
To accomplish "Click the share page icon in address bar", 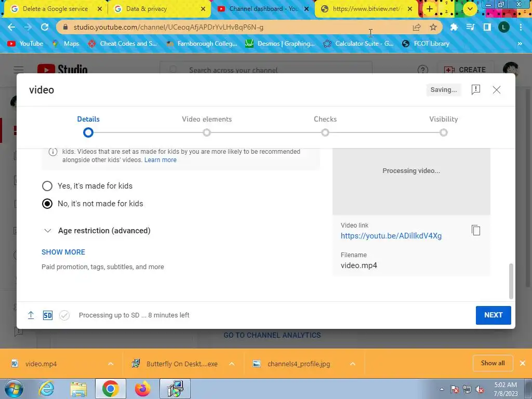I will point(417,27).
